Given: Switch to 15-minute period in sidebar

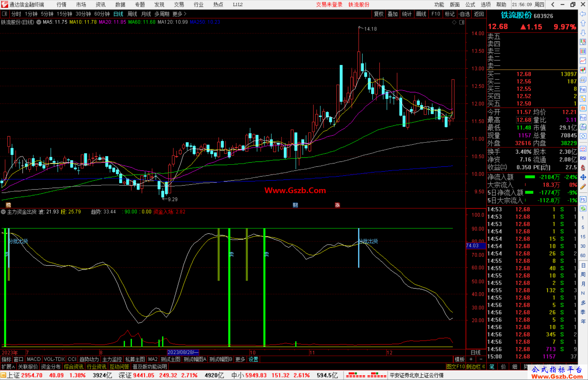Looking at the screenshot, I should 583,237.
